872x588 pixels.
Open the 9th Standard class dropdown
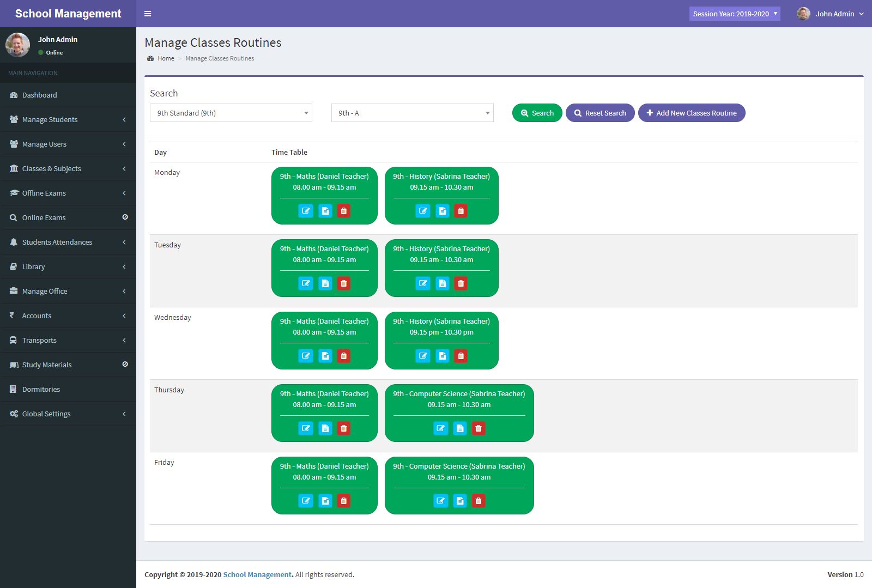click(x=231, y=113)
